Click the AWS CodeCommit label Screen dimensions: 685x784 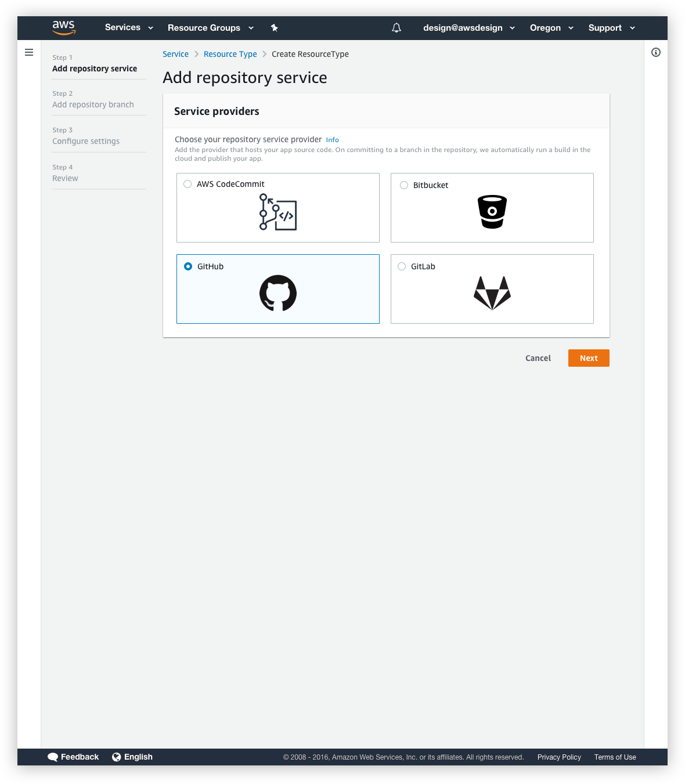[230, 184]
